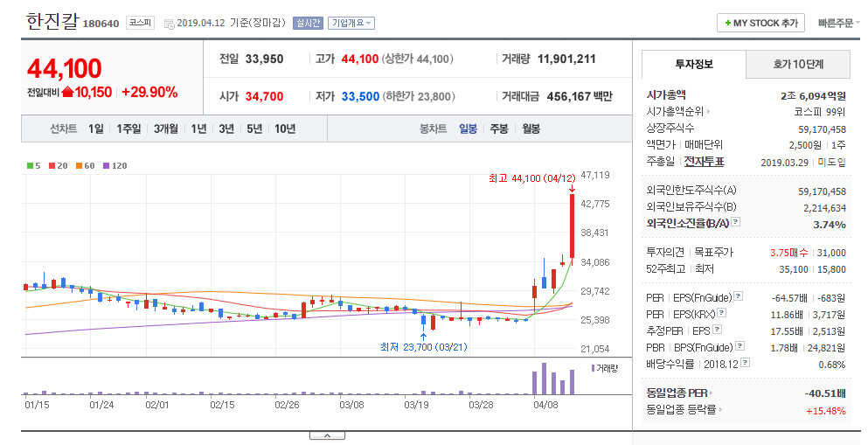Viewport: 868px width, 445px height.
Task: Click the 한진칼 stock name title
Action: coord(52,22)
